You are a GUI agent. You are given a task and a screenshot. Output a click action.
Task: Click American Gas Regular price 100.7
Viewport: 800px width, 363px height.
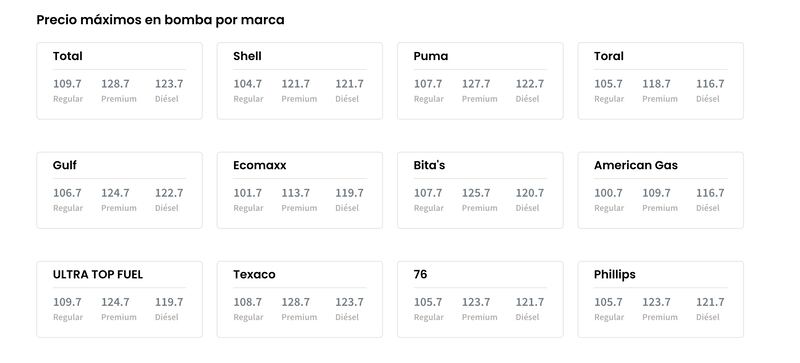pyautogui.click(x=608, y=193)
